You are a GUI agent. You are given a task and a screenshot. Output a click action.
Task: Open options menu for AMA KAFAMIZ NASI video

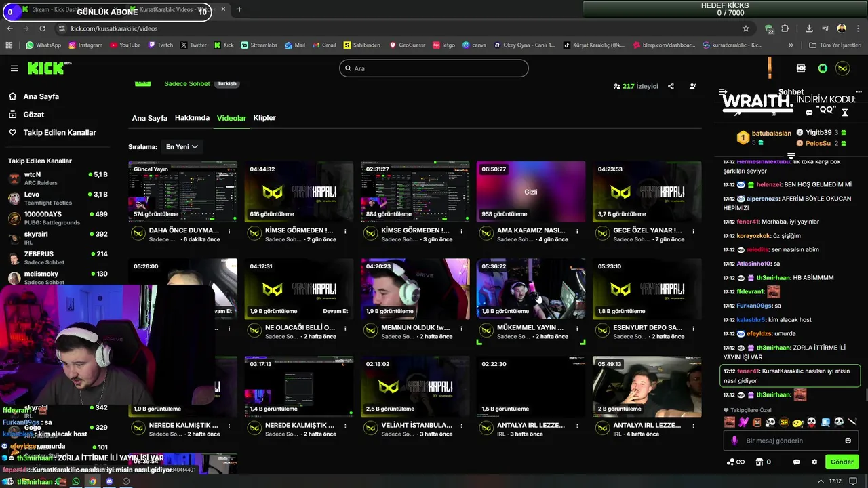[577, 231]
